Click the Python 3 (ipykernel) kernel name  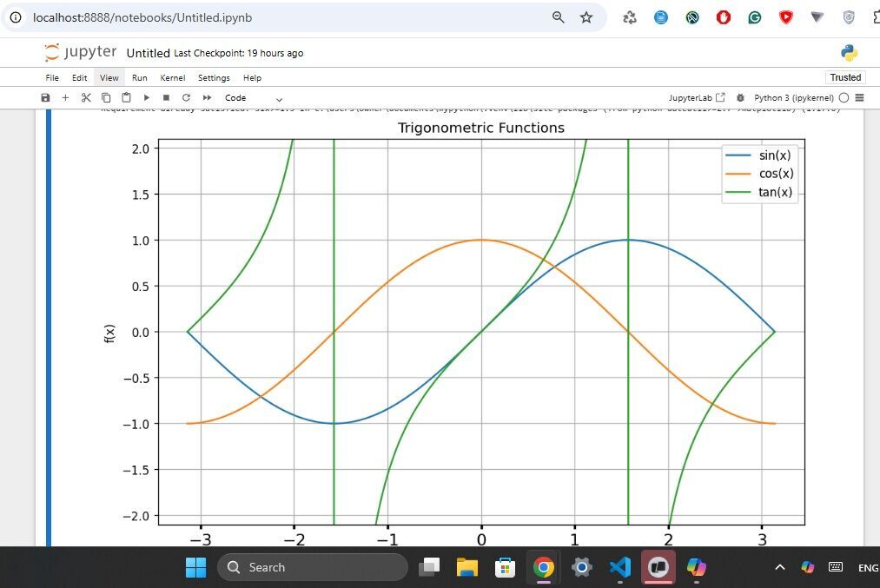pos(793,98)
